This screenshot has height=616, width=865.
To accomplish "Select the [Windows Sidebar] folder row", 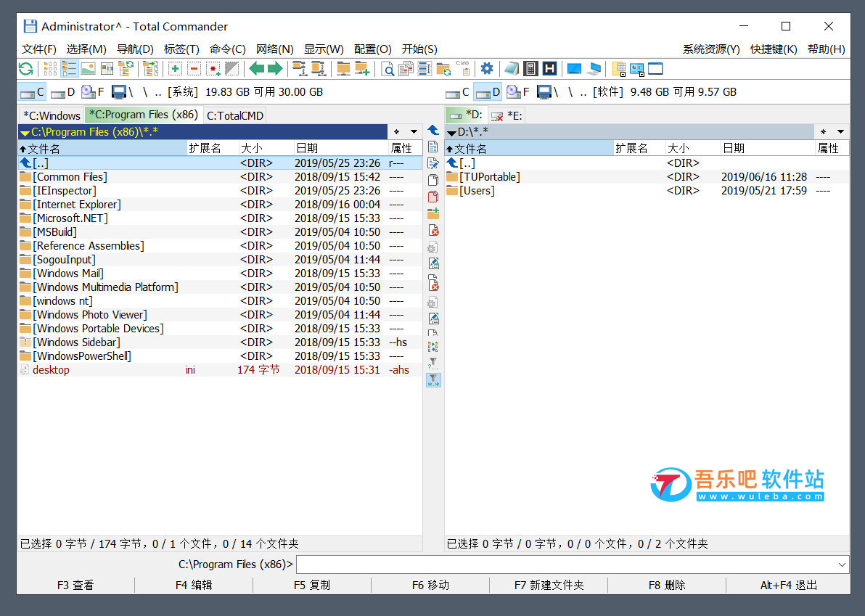I will 220,342.
